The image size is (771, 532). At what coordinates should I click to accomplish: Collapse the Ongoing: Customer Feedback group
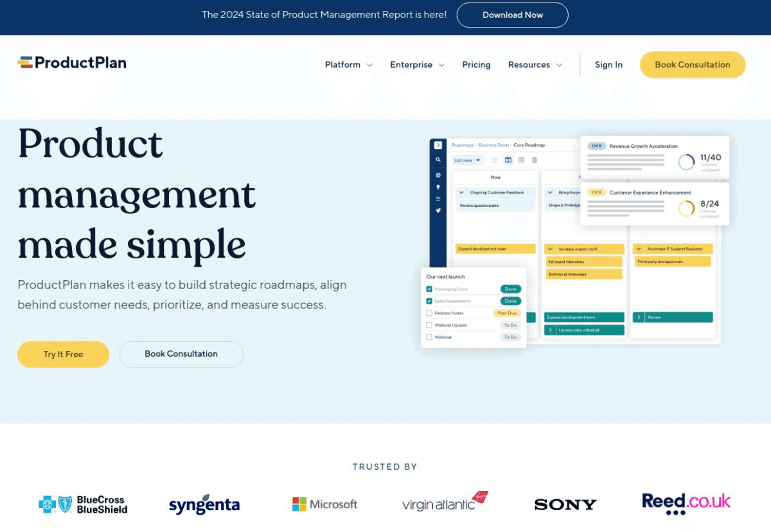coord(462,193)
